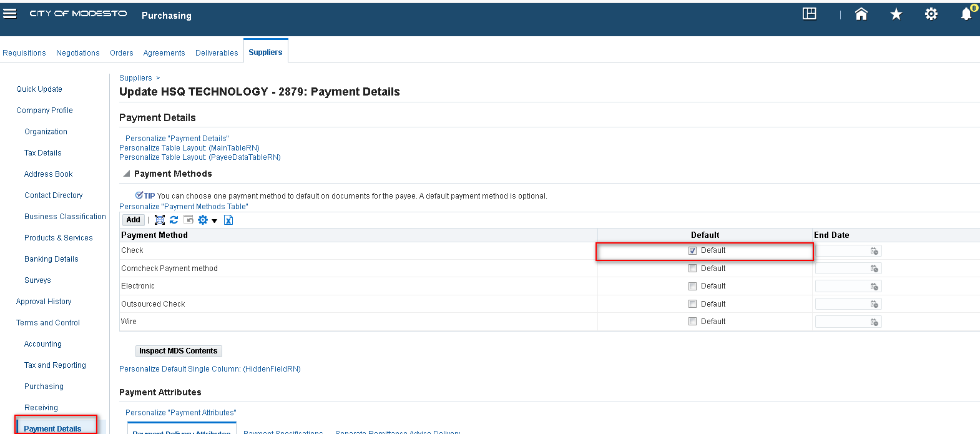Open Business Classification sidebar page
Image resolution: width=980 pixels, height=434 pixels.
click(x=65, y=217)
